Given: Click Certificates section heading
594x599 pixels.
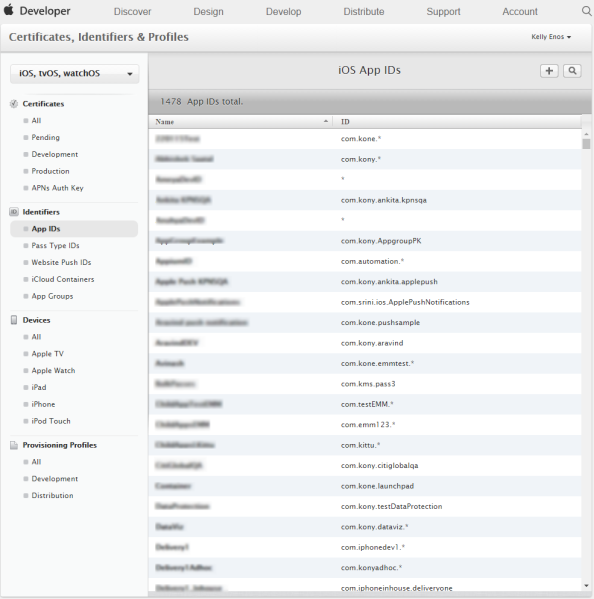Looking at the screenshot, I should tap(43, 104).
